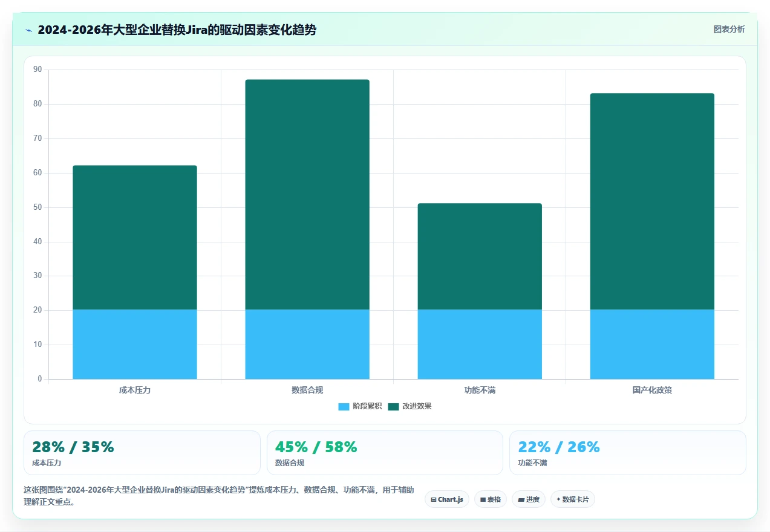Open the 45% / 58% 数据合规 card
Screen dimensions: 770x532
click(x=385, y=453)
